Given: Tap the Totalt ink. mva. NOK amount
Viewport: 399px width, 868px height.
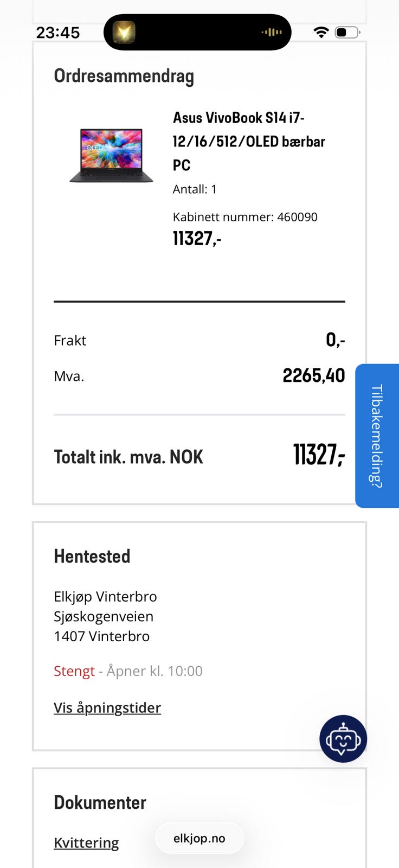Looking at the screenshot, I should coord(319,455).
